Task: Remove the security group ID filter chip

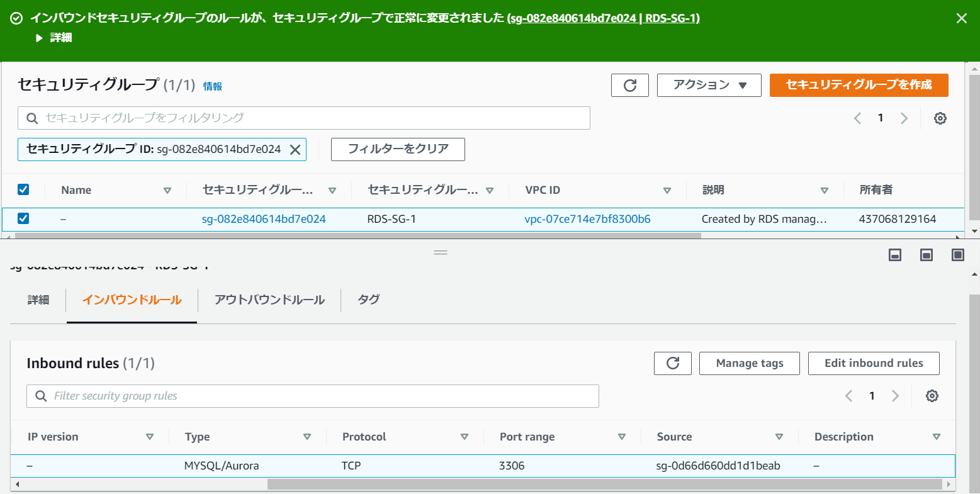Action: click(295, 150)
